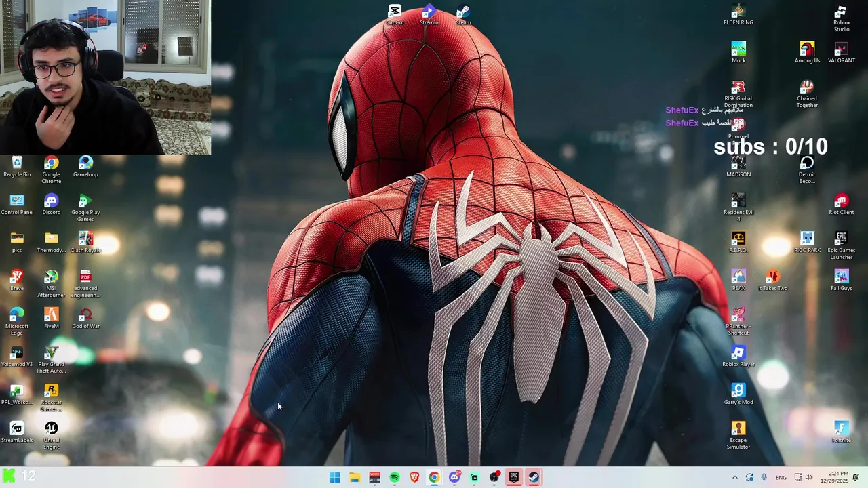This screenshot has width=868, height=488.
Task: Launch It Takes Two shortcut
Action: pos(772,281)
